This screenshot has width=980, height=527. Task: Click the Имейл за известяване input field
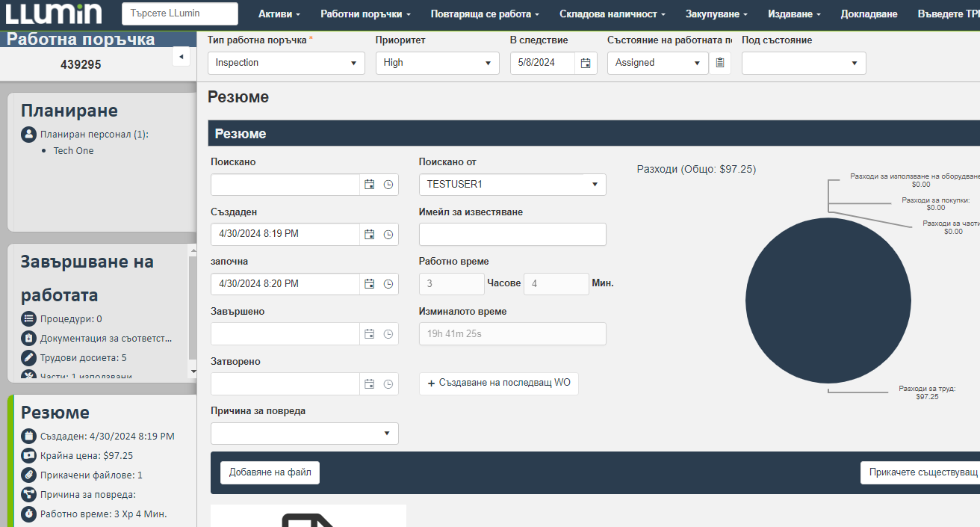512,235
